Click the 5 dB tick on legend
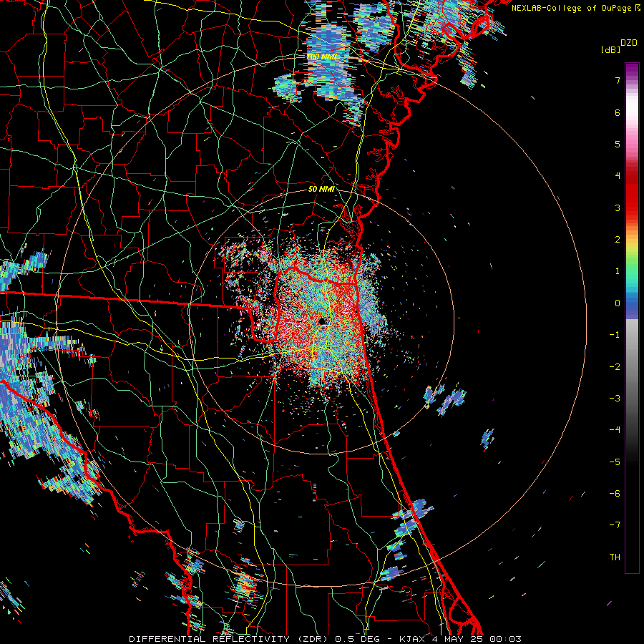 pos(618,144)
